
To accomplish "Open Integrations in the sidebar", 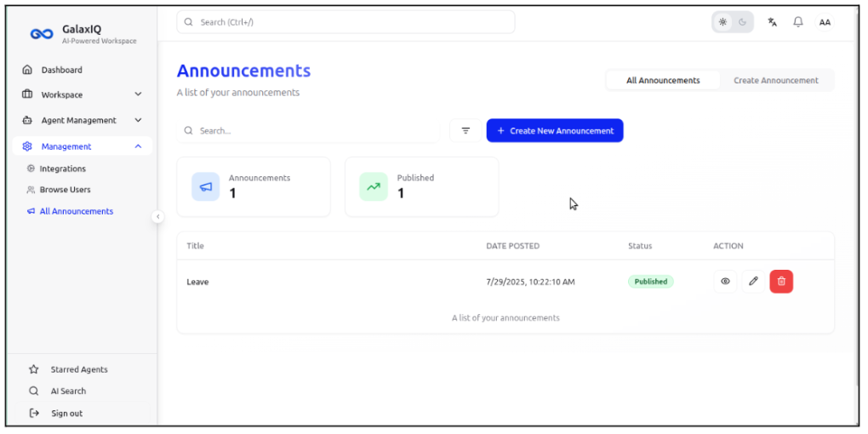I will click(63, 168).
